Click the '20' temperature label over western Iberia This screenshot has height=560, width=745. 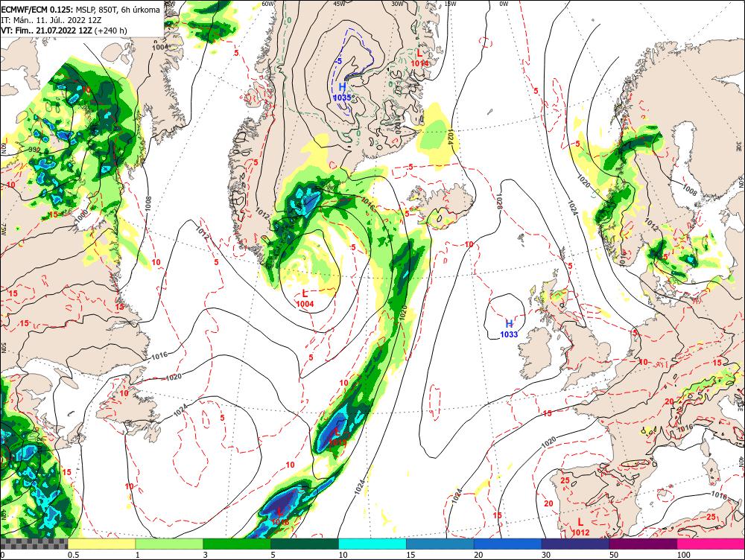coord(548,503)
